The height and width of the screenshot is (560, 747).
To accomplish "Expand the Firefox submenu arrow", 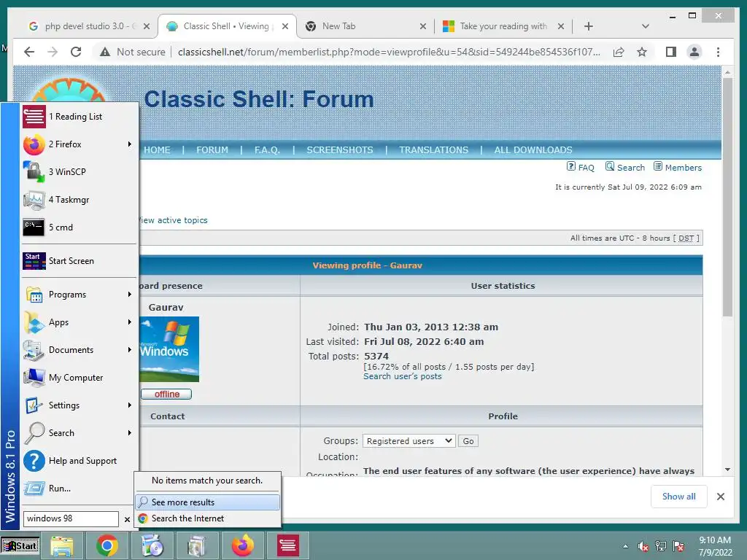I will point(129,144).
